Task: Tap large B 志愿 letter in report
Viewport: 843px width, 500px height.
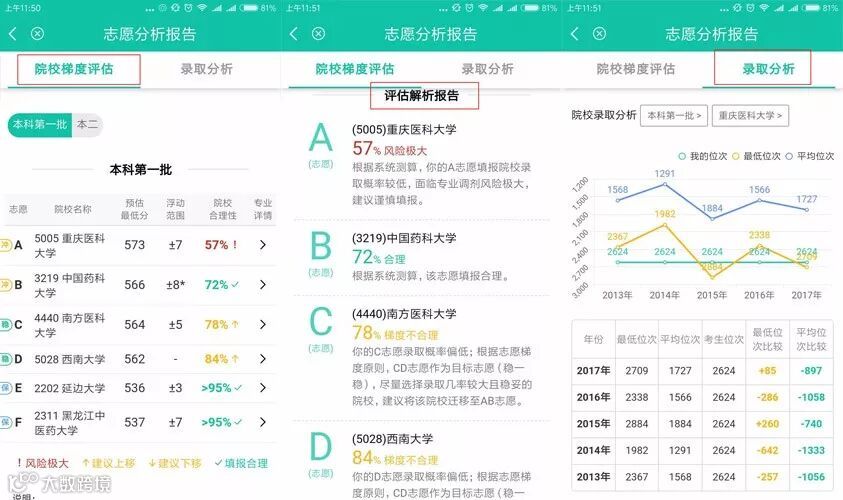Action: (321, 246)
